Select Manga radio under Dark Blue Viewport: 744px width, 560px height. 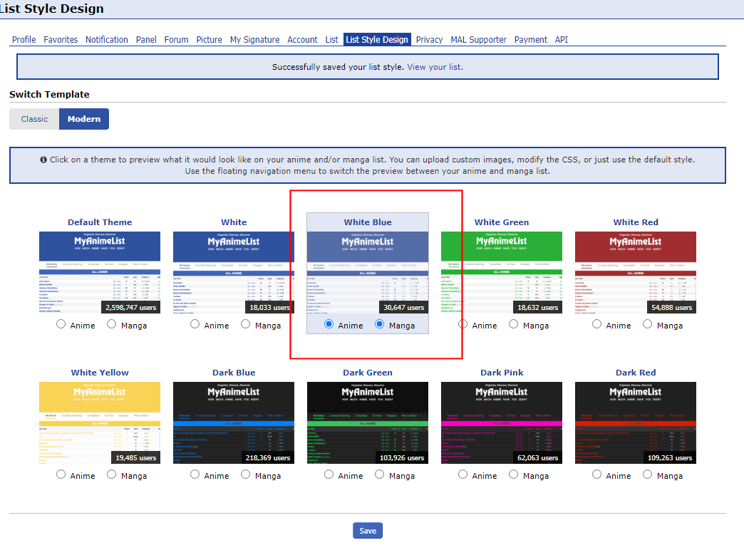click(246, 475)
